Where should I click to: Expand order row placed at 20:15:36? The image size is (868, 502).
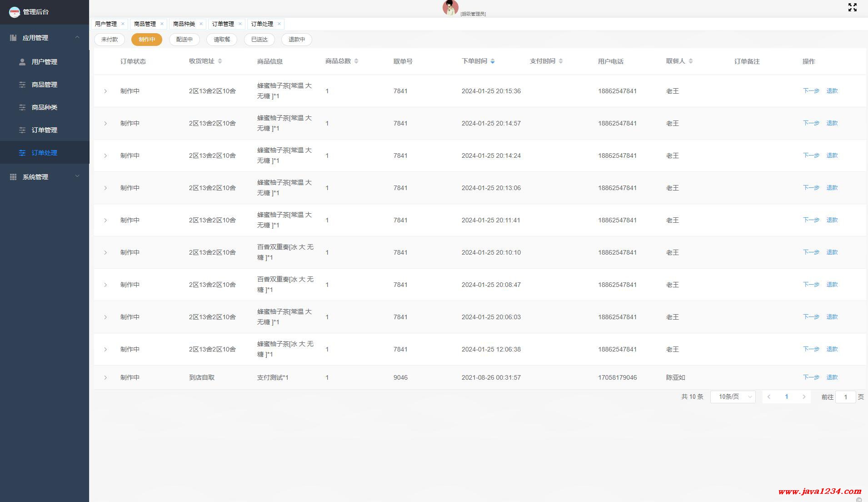[105, 91]
